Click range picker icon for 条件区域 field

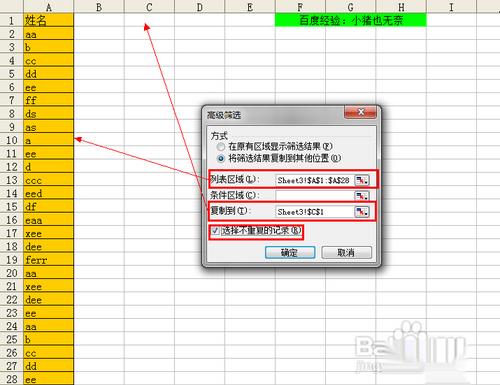click(362, 196)
